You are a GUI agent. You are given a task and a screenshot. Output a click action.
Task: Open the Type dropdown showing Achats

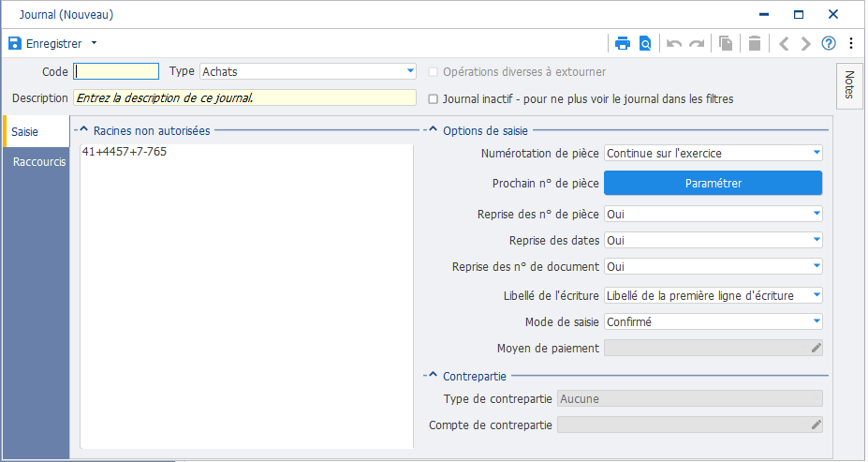pos(308,71)
